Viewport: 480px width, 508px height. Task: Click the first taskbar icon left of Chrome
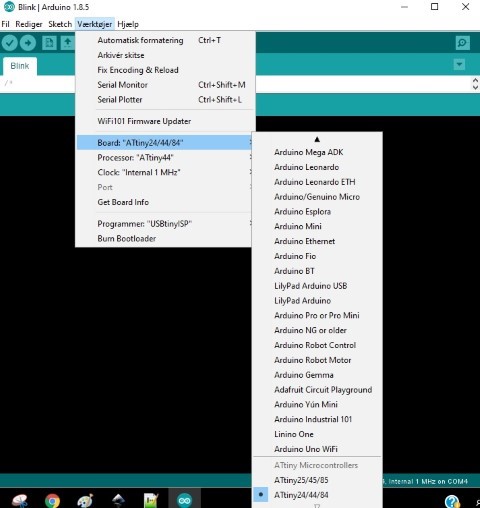[x=20, y=501]
